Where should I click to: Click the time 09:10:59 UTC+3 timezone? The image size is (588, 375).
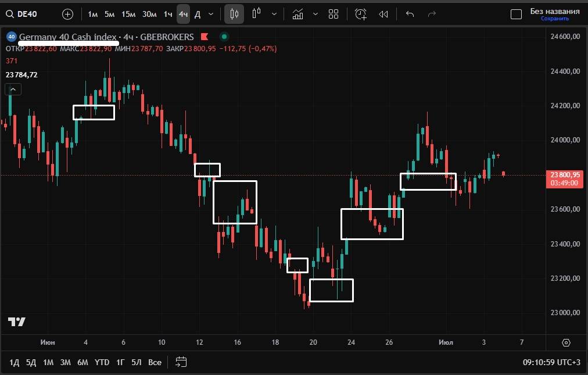click(551, 362)
